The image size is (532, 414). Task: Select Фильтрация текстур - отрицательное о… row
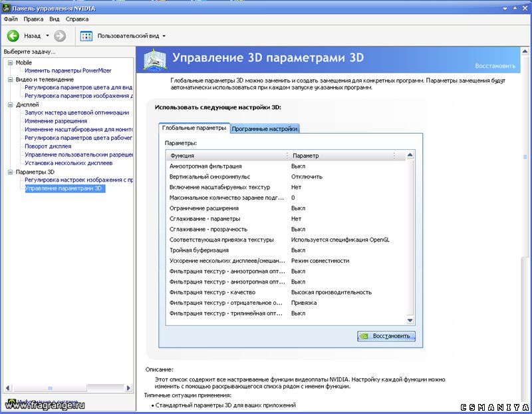[286, 304]
